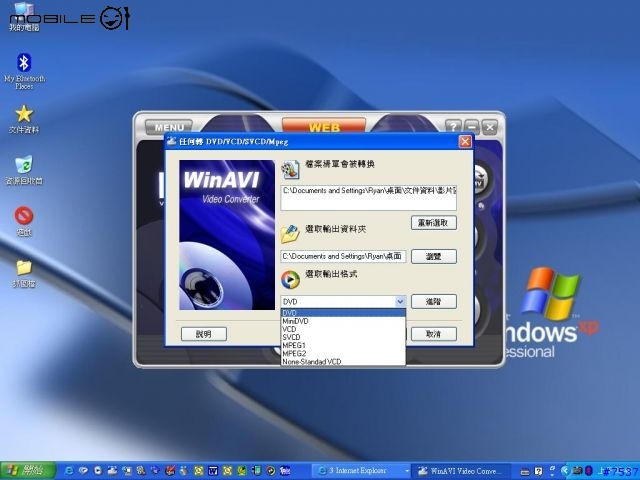The width and height of the screenshot is (640, 480).
Task: Open the star-shaped 文件資料 desktop icon
Action: click(24, 119)
